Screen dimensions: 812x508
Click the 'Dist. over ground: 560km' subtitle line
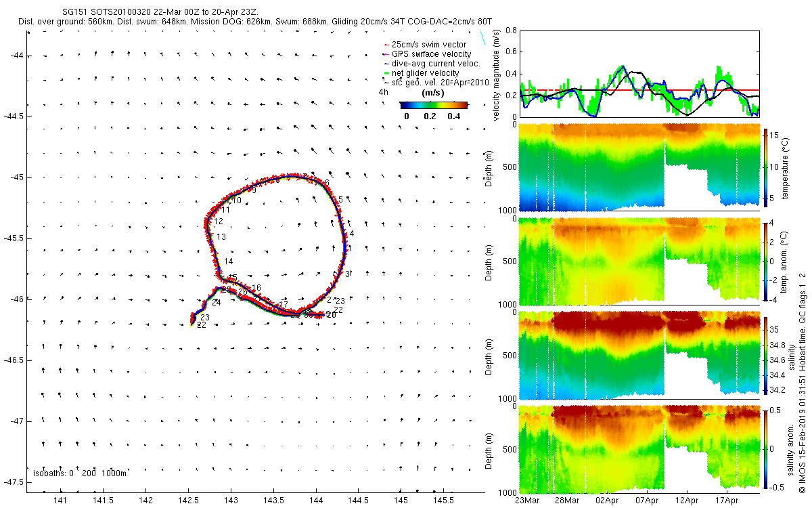255,22
